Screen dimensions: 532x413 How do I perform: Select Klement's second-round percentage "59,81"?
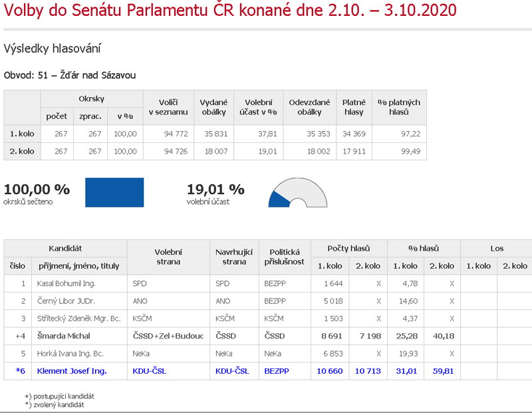[x=444, y=371]
